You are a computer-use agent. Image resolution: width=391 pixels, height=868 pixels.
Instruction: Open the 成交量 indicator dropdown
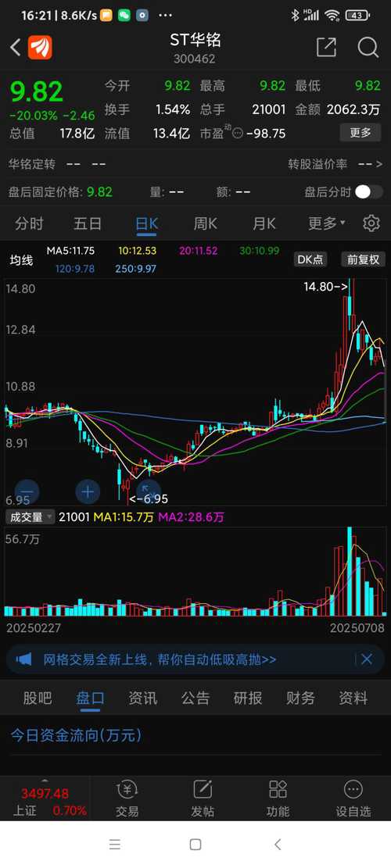click(30, 517)
